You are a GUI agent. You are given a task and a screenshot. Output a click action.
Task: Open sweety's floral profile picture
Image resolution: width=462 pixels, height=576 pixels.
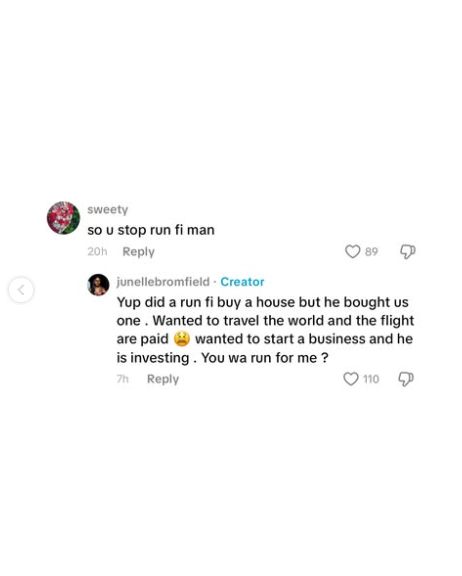click(63, 218)
